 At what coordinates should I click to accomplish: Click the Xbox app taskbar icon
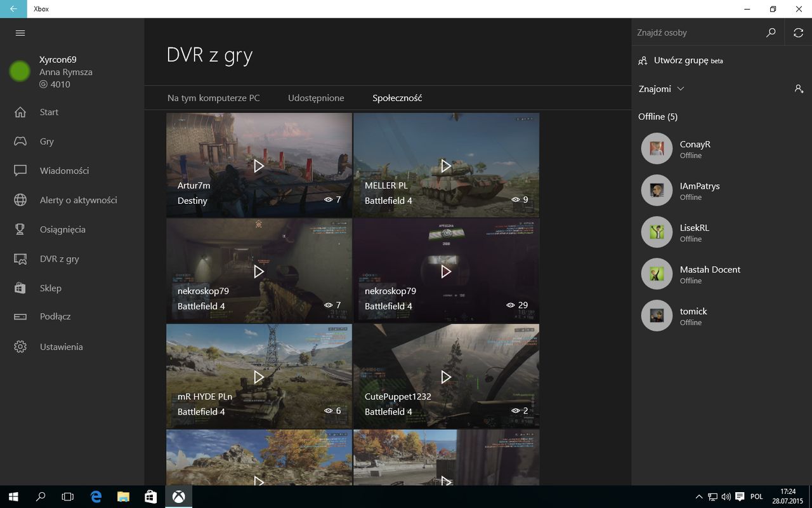(x=178, y=497)
